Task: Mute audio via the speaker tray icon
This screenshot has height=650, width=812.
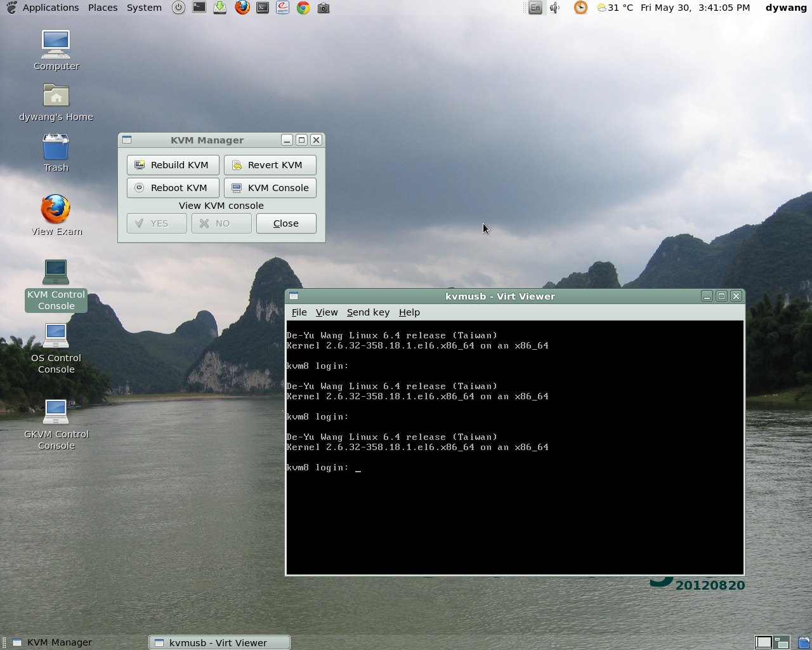Action: pyautogui.click(x=554, y=8)
